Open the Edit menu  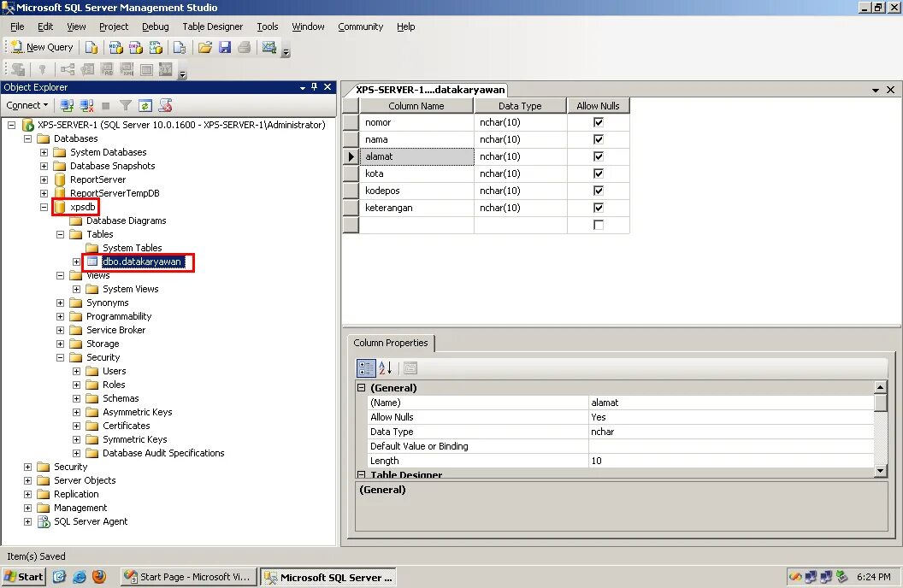pos(45,26)
